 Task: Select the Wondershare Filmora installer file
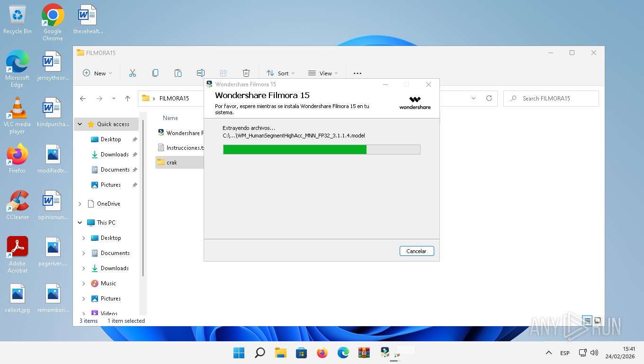180,133
